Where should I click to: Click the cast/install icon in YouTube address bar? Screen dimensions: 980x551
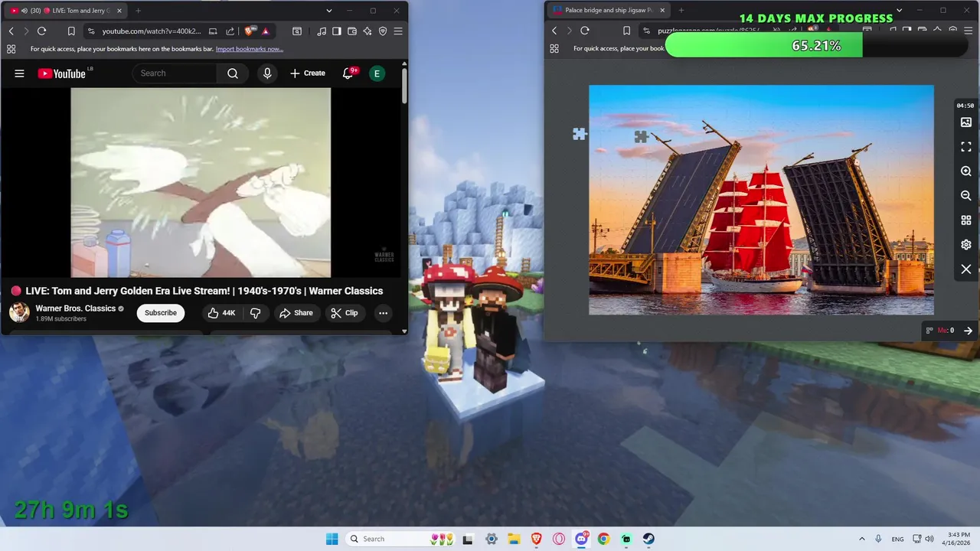(x=213, y=31)
